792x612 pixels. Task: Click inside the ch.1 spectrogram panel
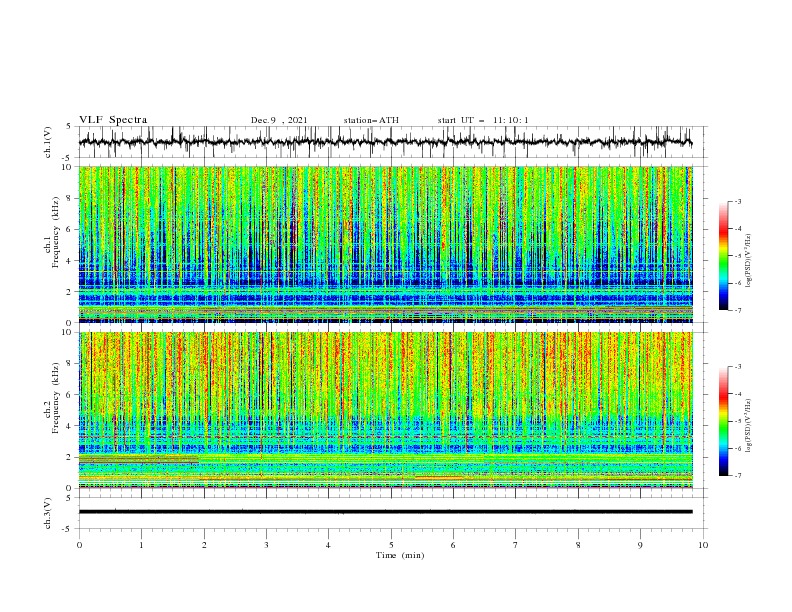coord(385,244)
